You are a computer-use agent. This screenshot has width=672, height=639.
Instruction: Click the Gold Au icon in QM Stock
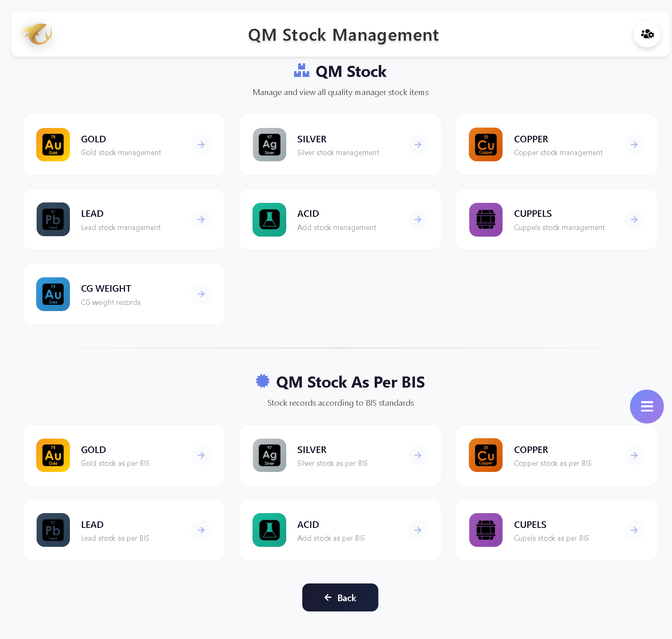(x=53, y=144)
